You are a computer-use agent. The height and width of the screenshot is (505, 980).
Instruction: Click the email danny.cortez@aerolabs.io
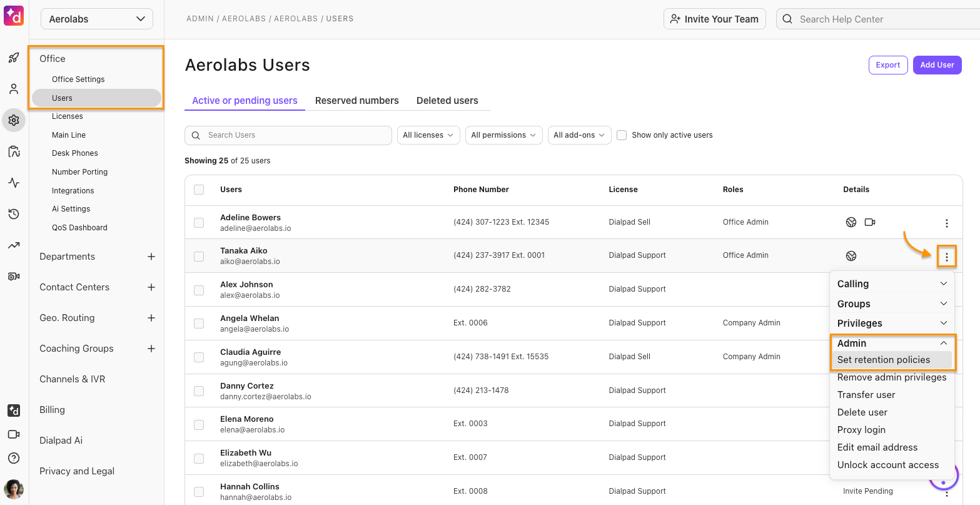[266, 397]
